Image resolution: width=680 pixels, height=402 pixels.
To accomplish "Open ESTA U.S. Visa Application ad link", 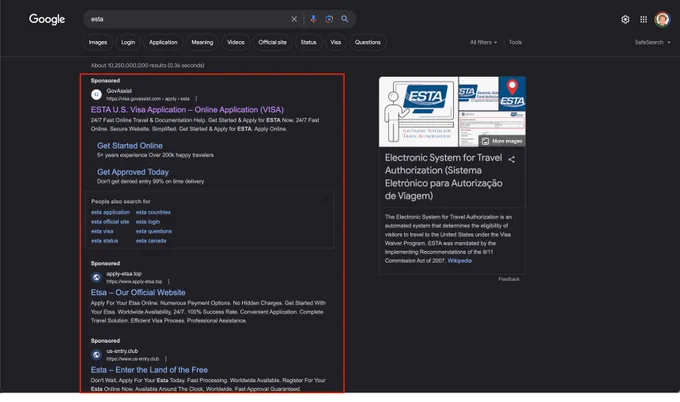I will (x=187, y=110).
